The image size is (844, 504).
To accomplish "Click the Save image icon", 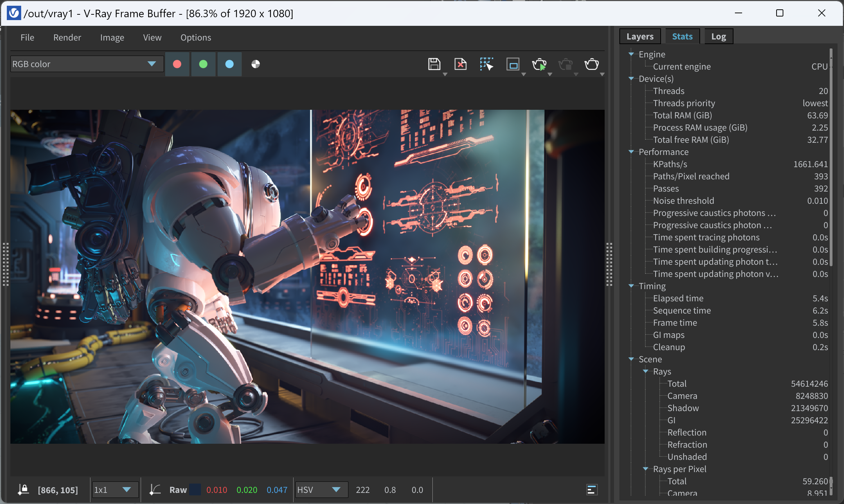I will [x=434, y=64].
